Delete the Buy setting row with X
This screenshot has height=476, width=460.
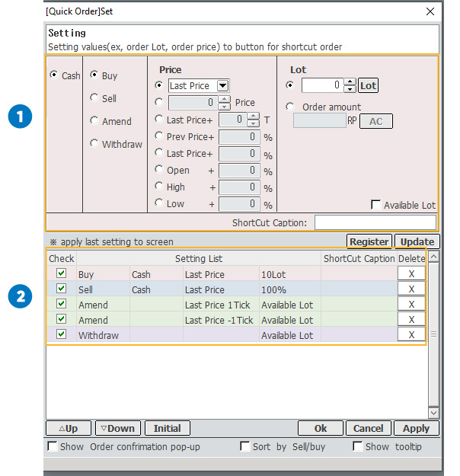411,274
